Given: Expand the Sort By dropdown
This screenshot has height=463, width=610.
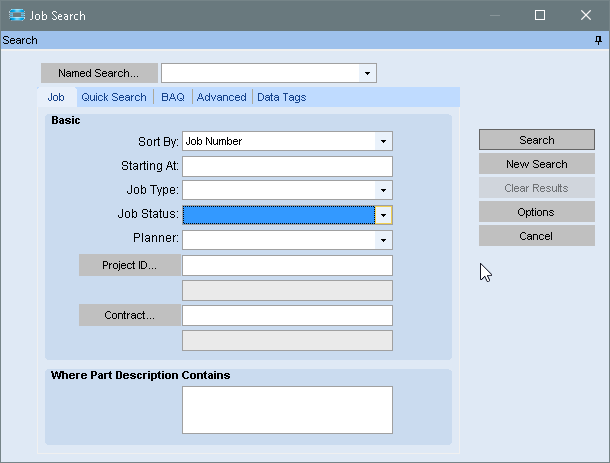Looking at the screenshot, I should (x=383, y=141).
